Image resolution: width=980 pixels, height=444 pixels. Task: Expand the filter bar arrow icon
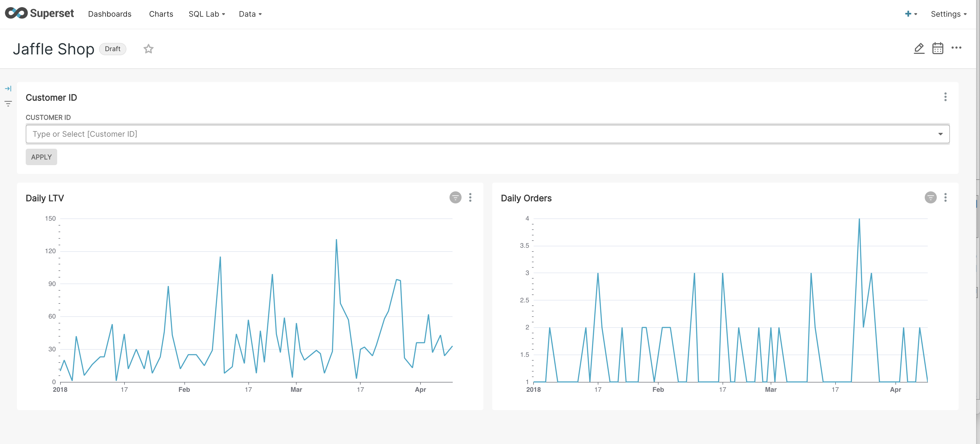pos(8,89)
